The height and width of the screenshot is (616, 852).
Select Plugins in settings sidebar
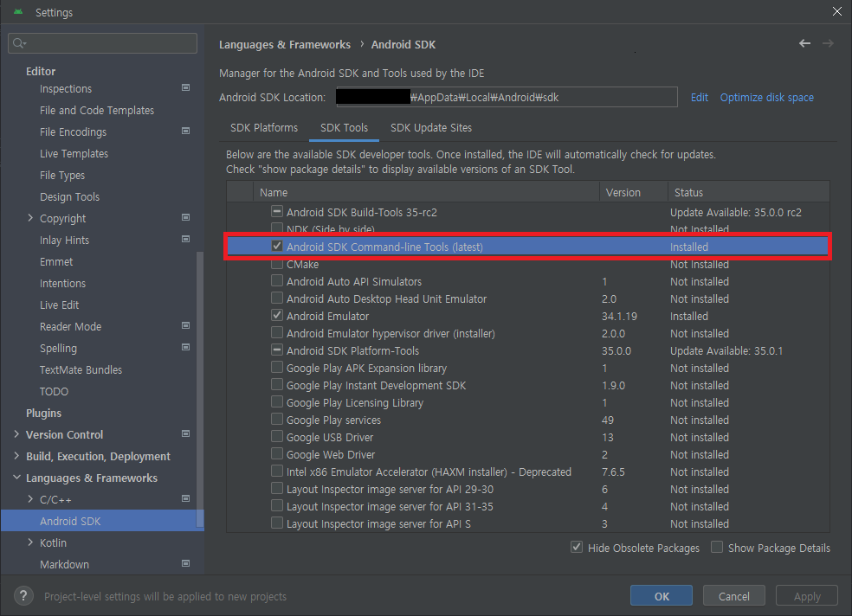click(x=43, y=413)
